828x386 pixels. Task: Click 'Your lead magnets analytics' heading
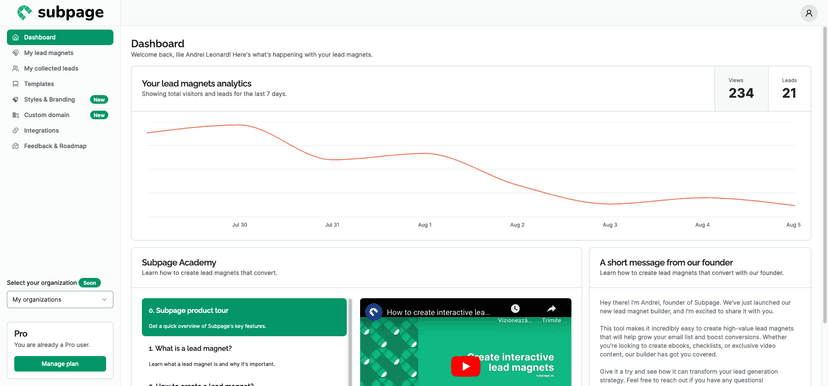point(196,83)
